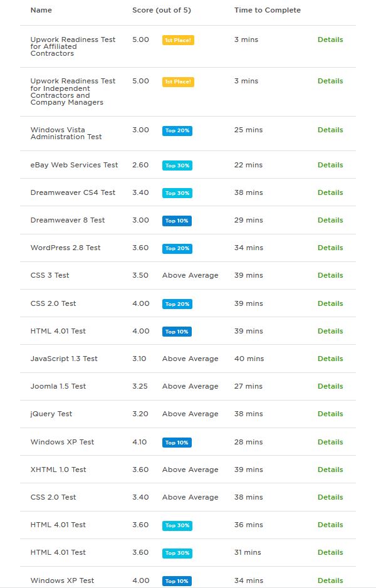Click the Top 30% badge on eBay Web Services
The image size is (376, 588).
(177, 165)
